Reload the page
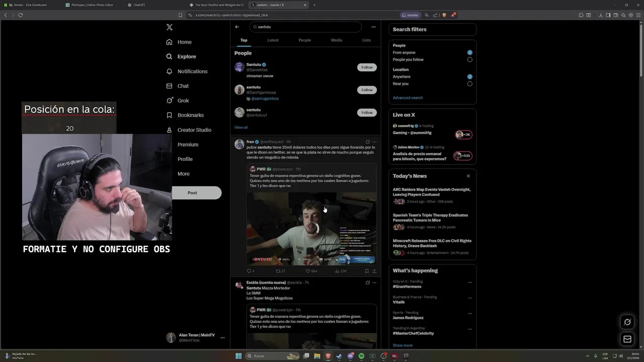The width and height of the screenshot is (644, 362). point(20,15)
